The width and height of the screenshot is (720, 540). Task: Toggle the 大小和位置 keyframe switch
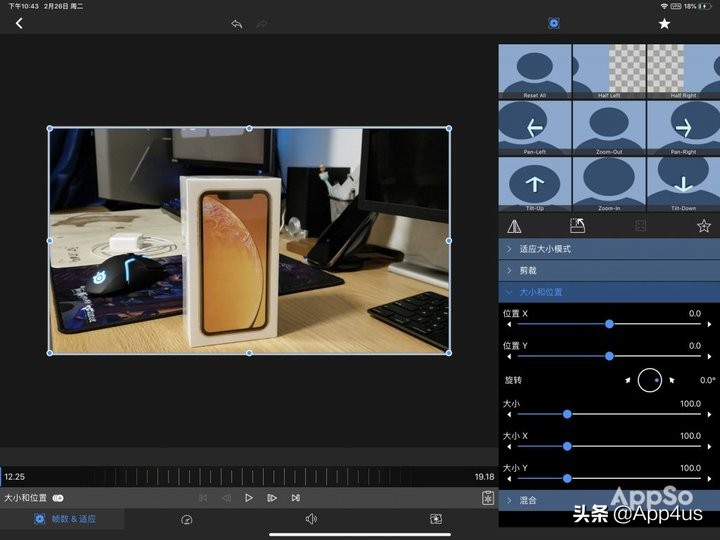(58, 498)
